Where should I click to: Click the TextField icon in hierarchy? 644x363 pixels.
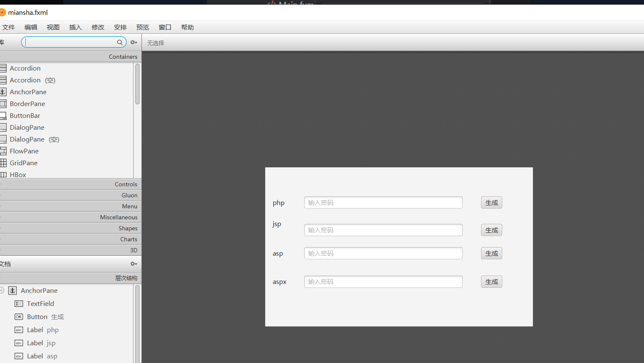[19, 303]
